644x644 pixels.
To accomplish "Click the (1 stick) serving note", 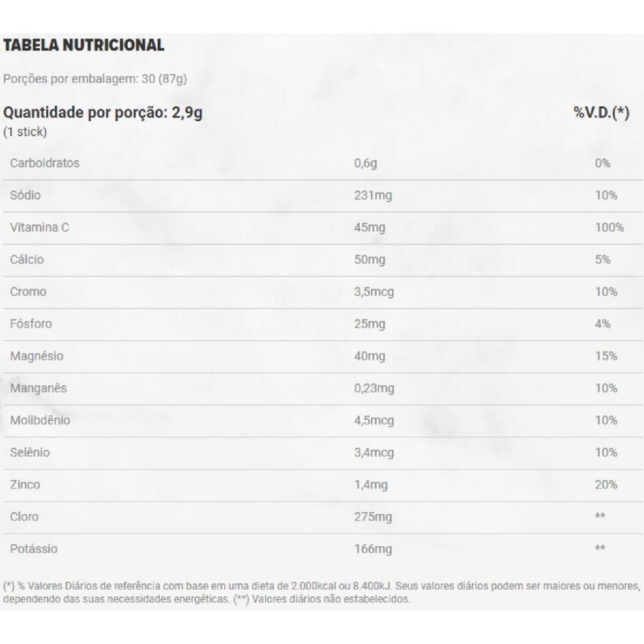I will coord(25,132).
